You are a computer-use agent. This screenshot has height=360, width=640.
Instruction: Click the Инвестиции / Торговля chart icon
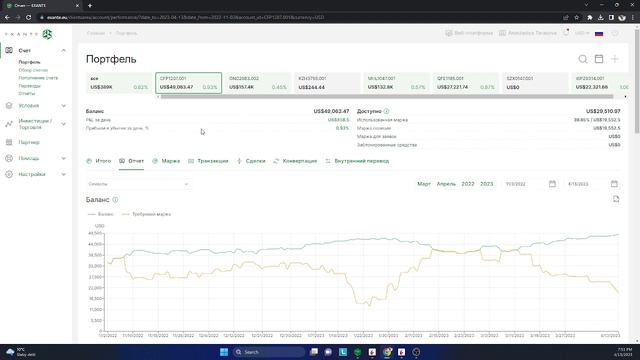[x=9, y=124]
